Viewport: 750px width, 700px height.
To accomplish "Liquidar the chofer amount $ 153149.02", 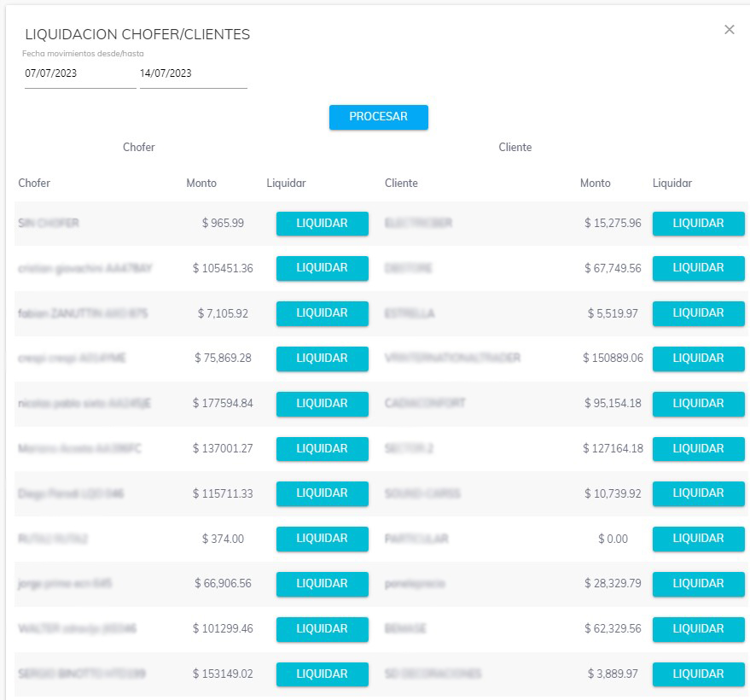I will 322,674.
